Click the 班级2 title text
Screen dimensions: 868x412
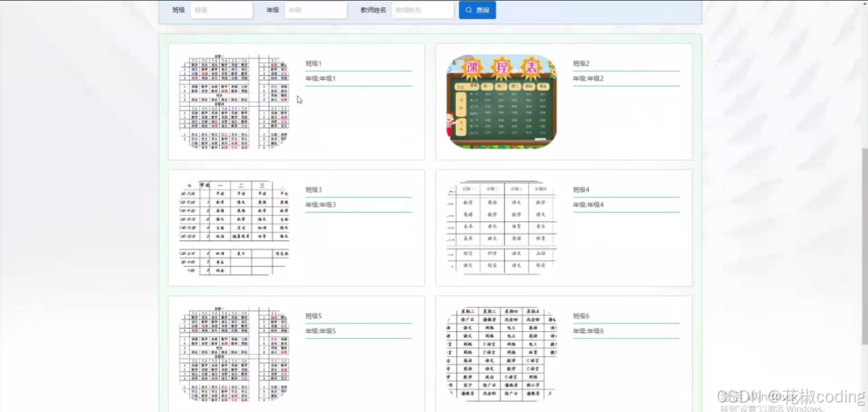coord(582,64)
